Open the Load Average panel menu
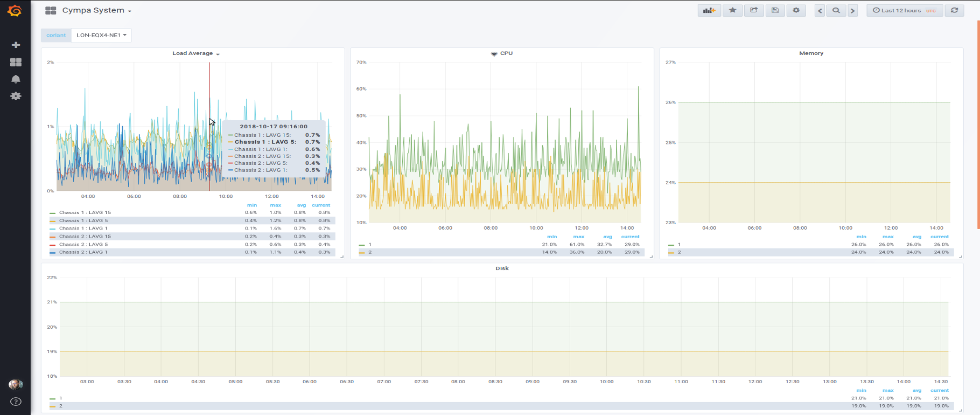Image resolution: width=980 pixels, height=415 pixels. (x=195, y=53)
